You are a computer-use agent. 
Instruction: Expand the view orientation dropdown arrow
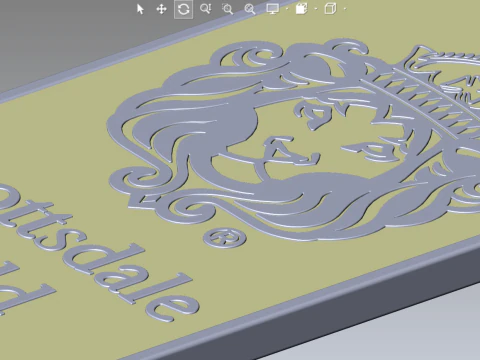(x=316, y=9)
